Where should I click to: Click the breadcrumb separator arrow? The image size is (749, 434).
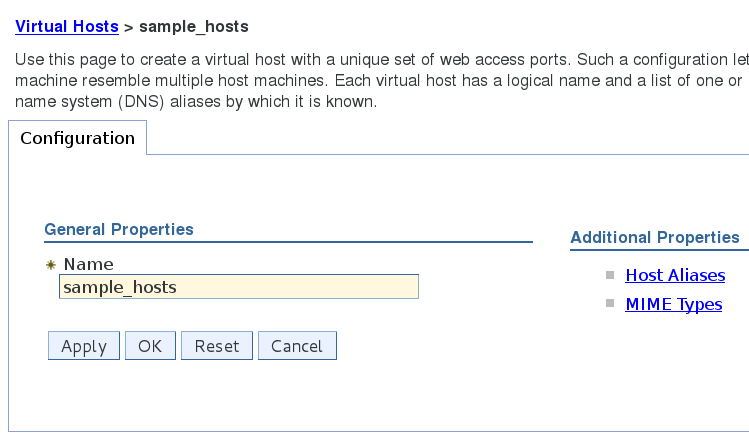pyautogui.click(x=128, y=25)
